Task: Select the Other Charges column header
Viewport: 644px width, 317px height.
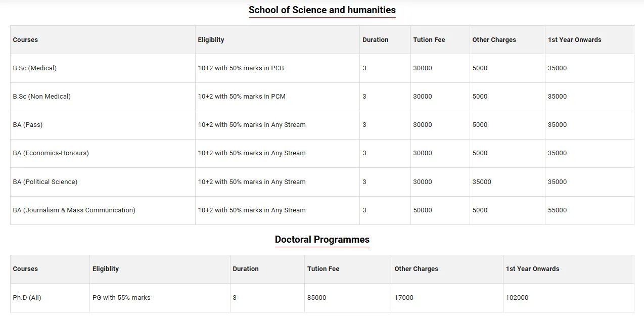Action: coord(494,39)
